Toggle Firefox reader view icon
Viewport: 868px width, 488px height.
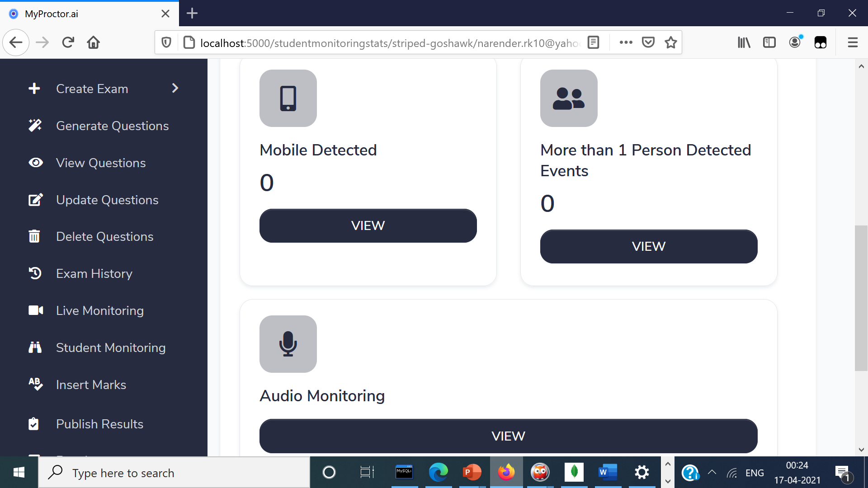pos(593,42)
